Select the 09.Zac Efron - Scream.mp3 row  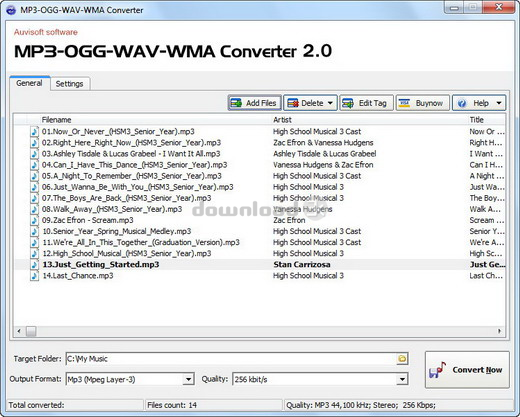[x=259, y=220]
